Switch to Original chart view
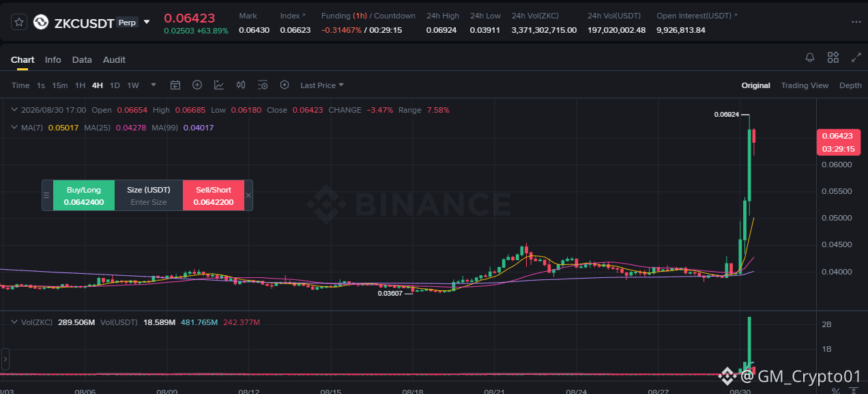This screenshot has width=868, height=394. (756, 85)
